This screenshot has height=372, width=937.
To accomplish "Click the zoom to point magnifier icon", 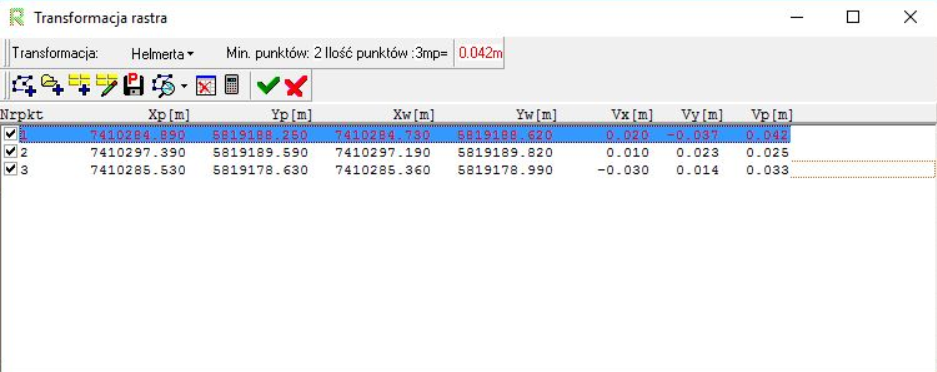I will click(163, 85).
